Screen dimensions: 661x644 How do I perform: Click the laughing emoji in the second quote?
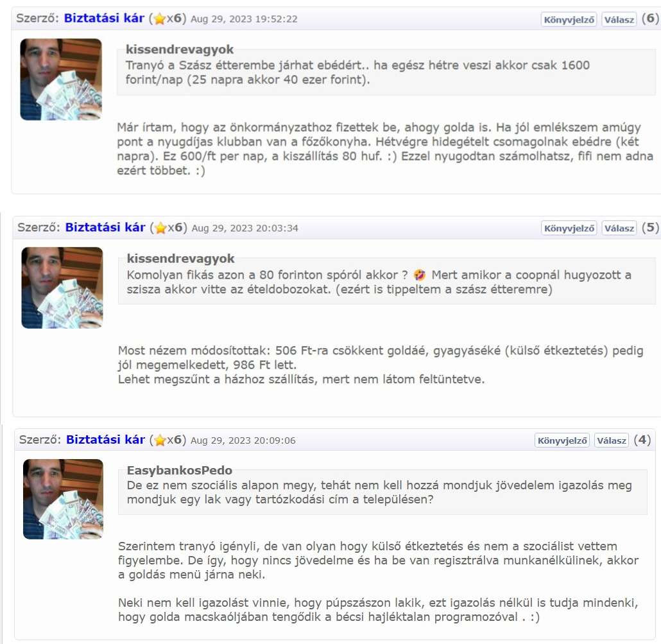420,275
